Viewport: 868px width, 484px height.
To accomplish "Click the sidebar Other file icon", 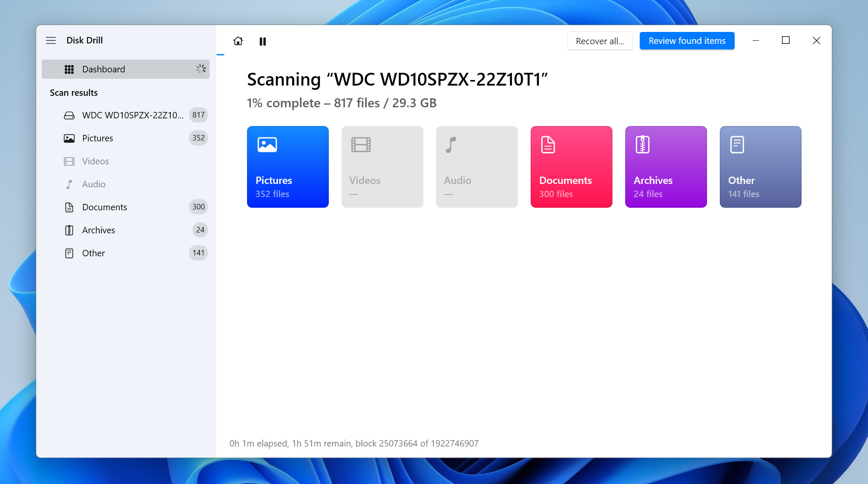I will [69, 253].
